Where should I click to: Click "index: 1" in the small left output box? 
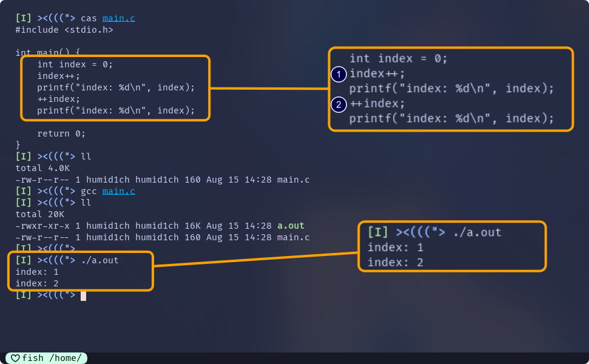tap(37, 272)
